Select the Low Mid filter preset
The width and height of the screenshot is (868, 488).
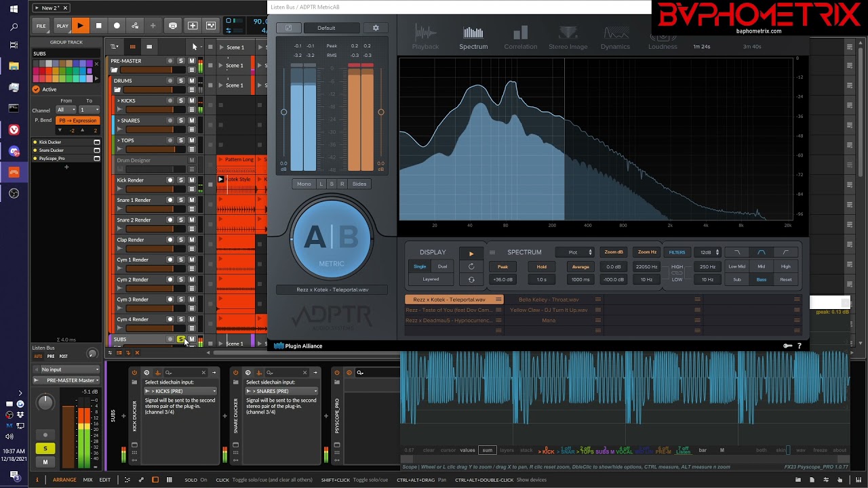[737, 266]
